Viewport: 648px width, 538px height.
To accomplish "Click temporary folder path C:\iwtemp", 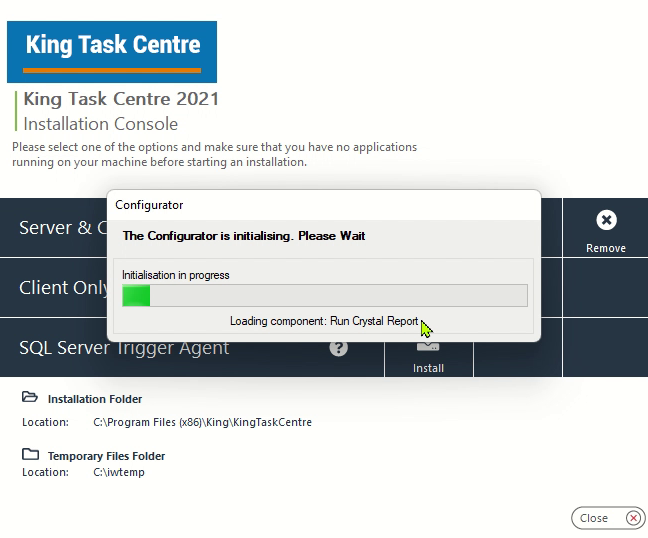I will pyautogui.click(x=119, y=472).
